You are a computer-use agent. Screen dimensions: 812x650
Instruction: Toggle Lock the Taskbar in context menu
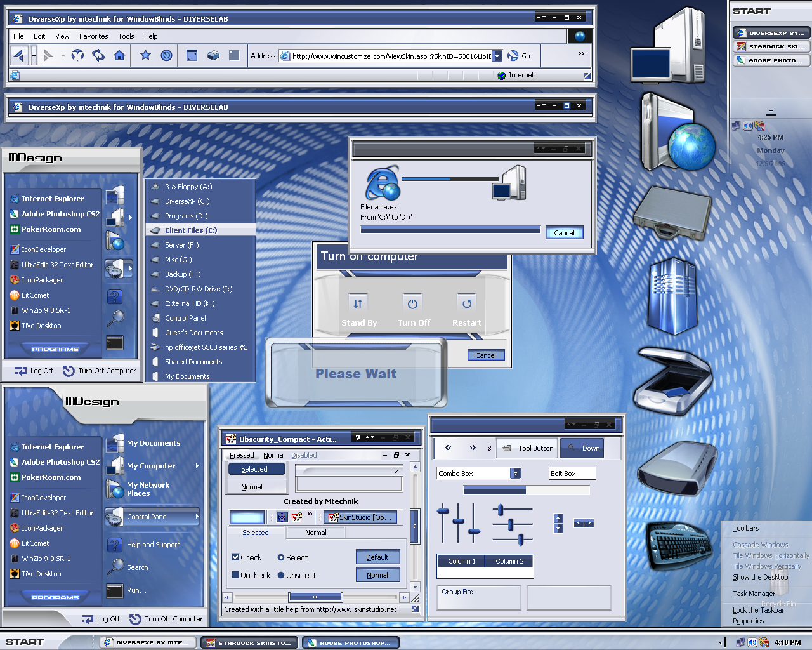pos(758,610)
